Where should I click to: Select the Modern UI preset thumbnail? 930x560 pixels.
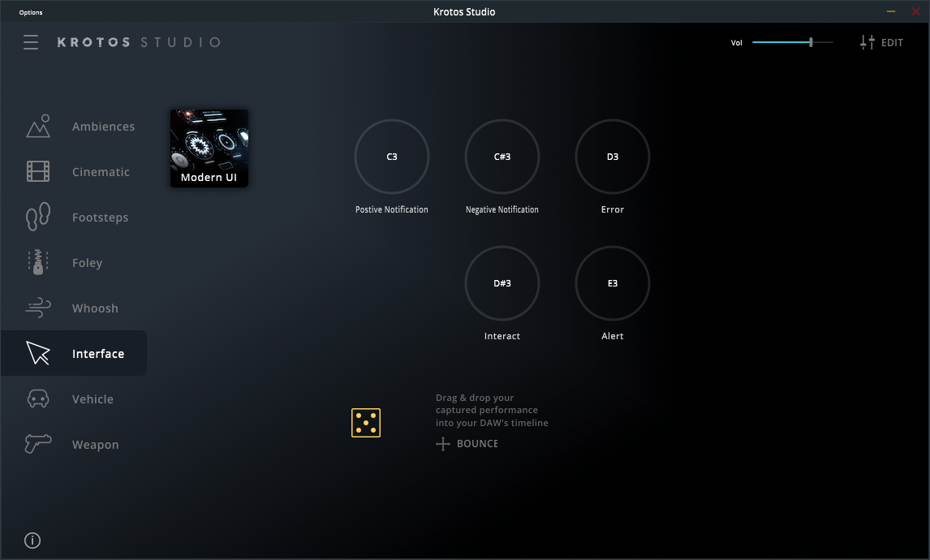coord(209,148)
